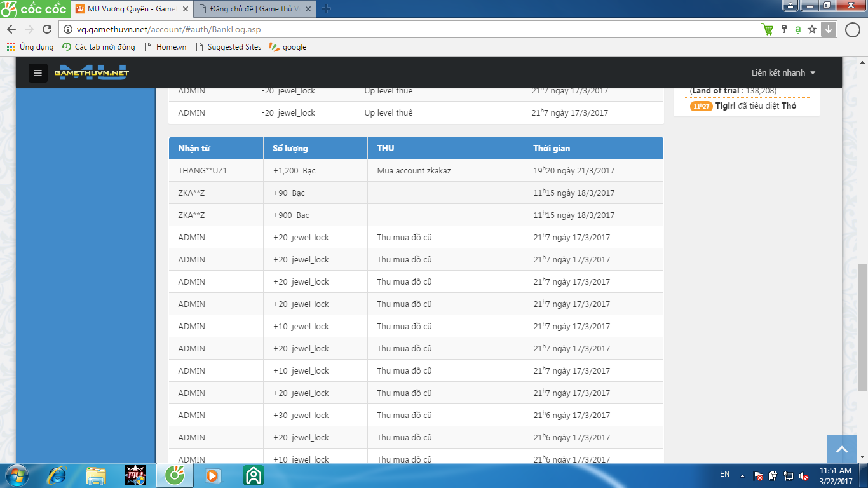Image resolution: width=868 pixels, height=488 pixels.
Task: Expand the Liên kết nhanh dropdown
Action: click(x=783, y=73)
